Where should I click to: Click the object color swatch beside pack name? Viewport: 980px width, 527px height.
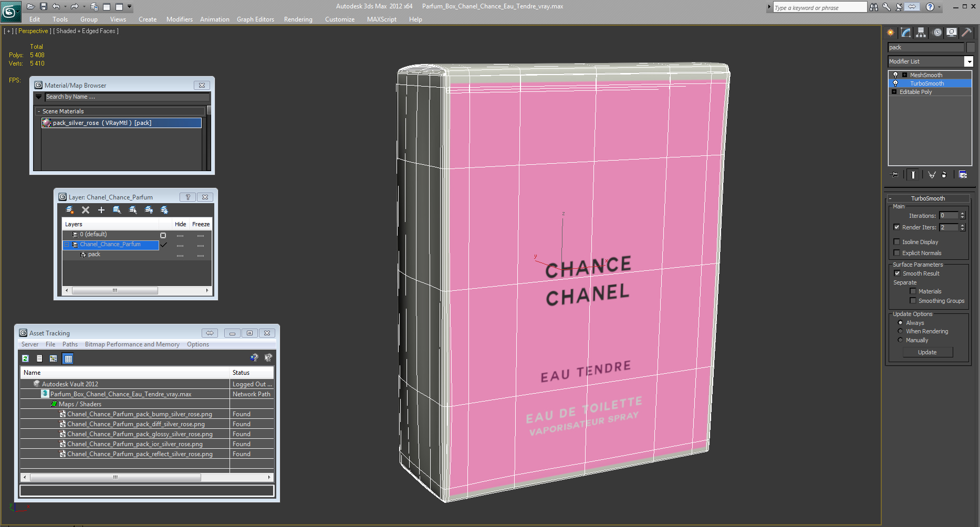point(971,47)
